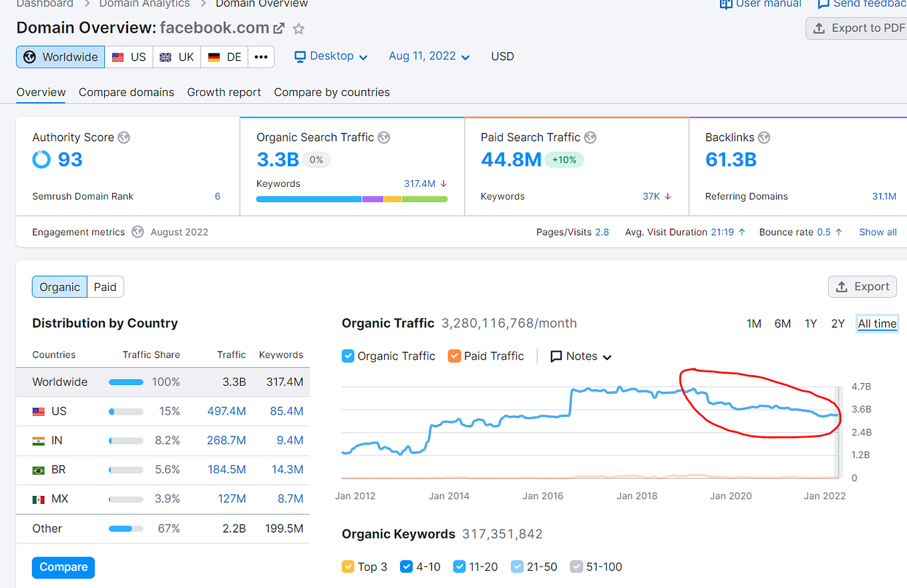This screenshot has height=588, width=907.
Task: Open the Aug 11, 2022 date dropdown
Action: click(429, 56)
